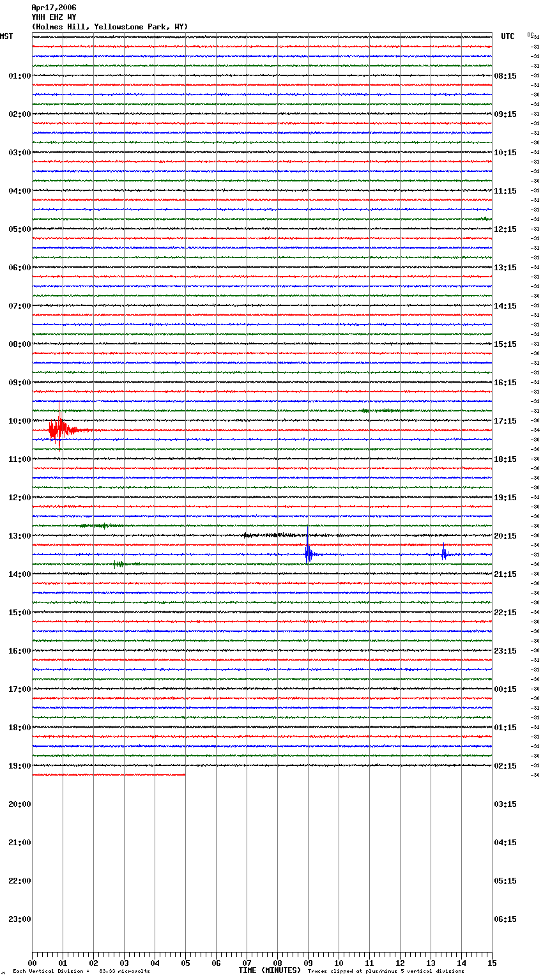Click the 'UTC' time zone label
Viewport: 543px width, 980px height.
tap(508, 36)
